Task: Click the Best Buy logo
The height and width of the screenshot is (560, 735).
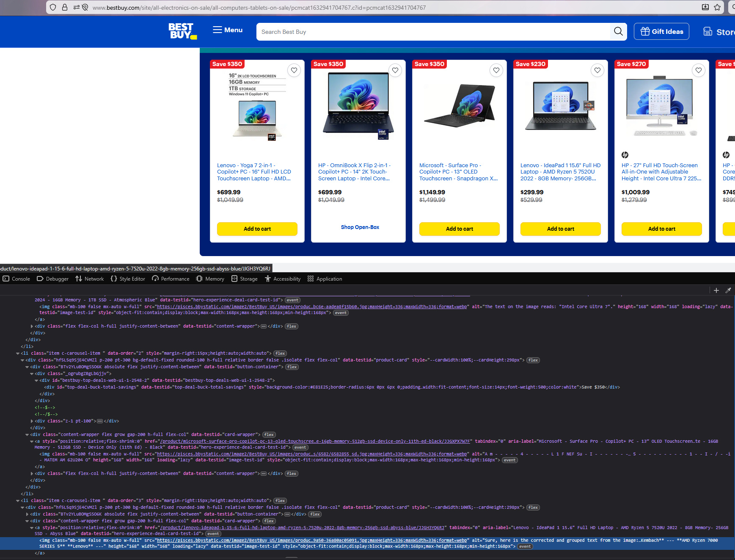Action: point(182,31)
